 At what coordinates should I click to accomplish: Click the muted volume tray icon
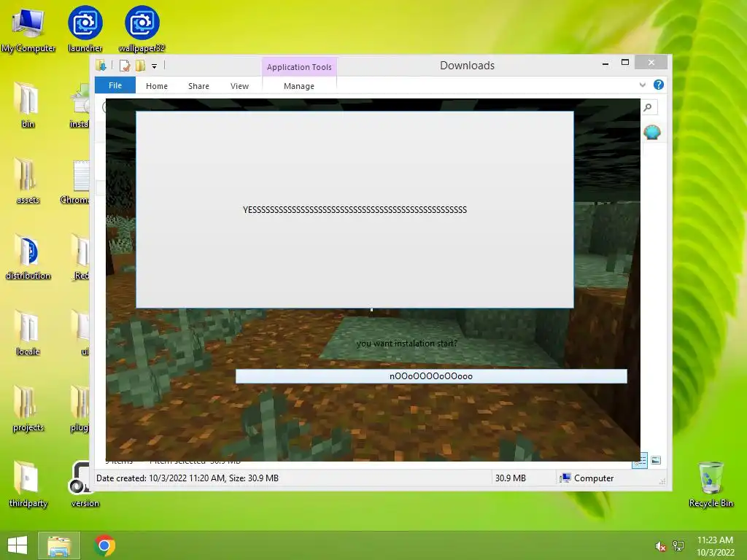pos(660,546)
